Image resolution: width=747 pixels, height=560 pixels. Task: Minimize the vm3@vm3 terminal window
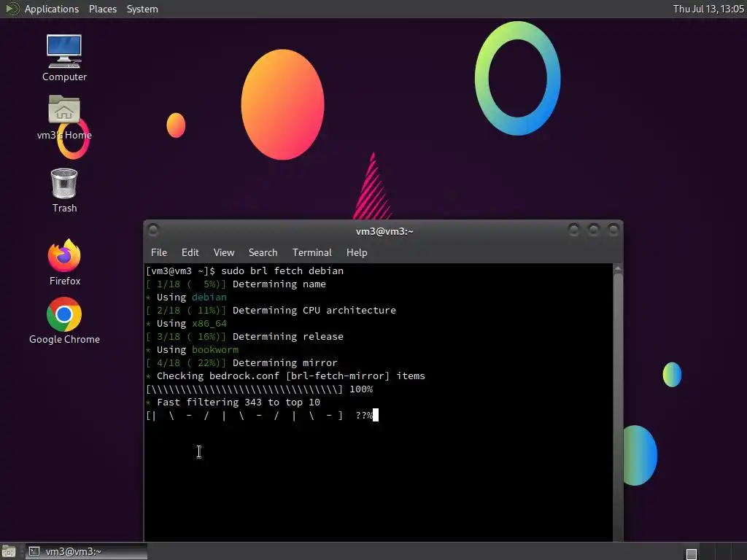pos(573,230)
